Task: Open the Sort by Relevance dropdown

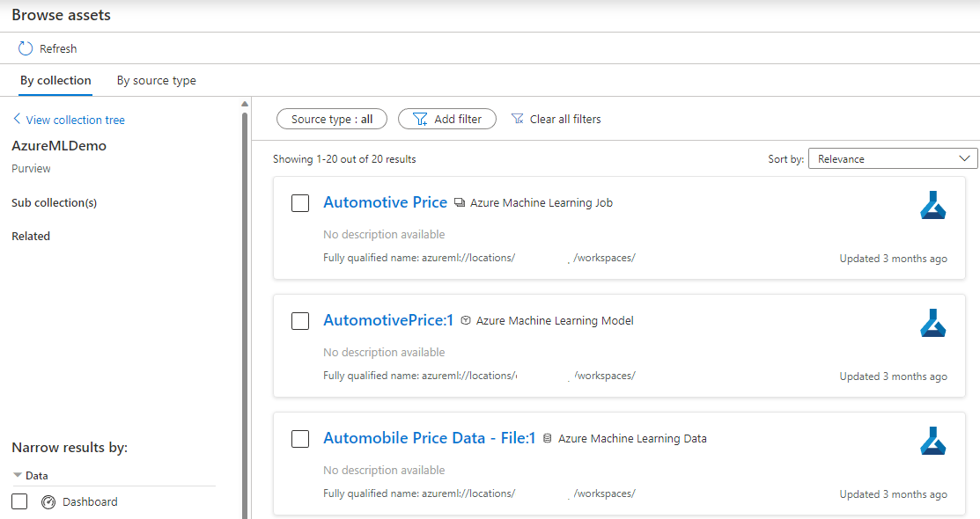Action: [x=893, y=158]
